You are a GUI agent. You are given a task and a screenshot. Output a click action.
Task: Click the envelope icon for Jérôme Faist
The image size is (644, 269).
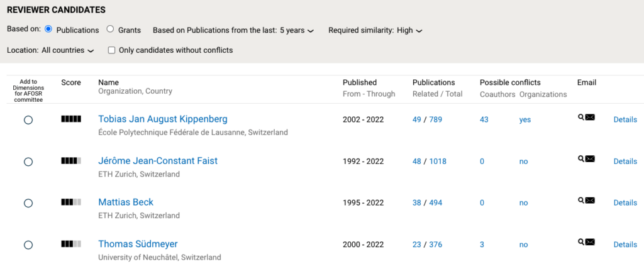(590, 158)
